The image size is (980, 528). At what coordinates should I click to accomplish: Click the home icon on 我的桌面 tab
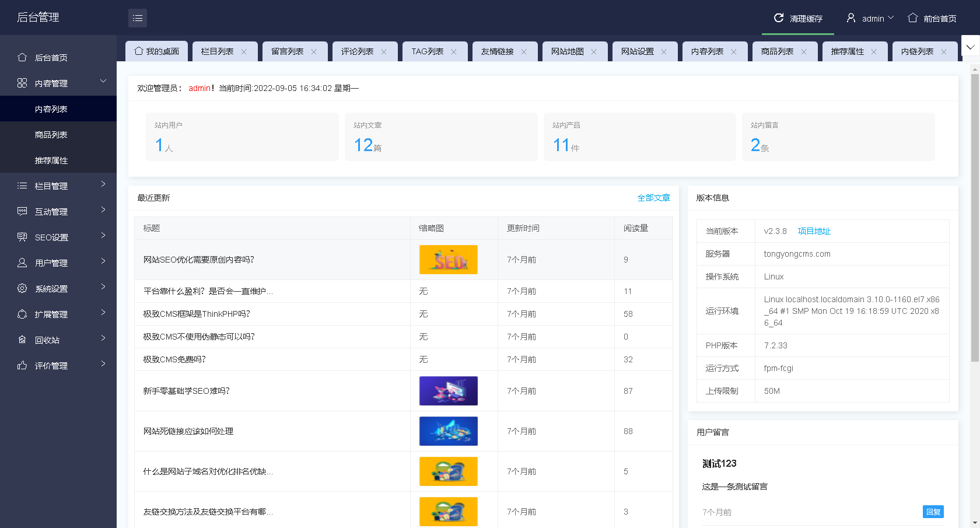point(139,51)
